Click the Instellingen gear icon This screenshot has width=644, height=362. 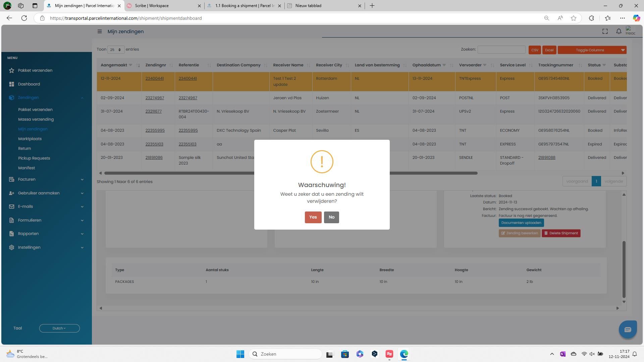tap(12, 247)
